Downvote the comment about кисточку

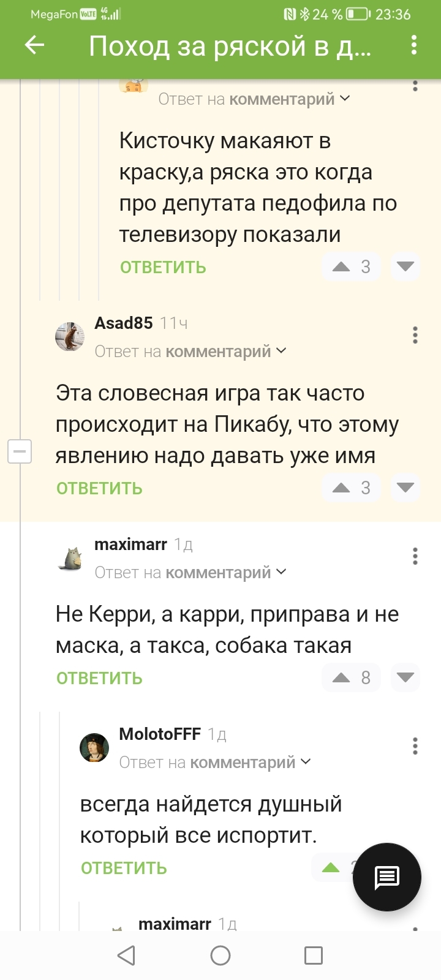point(405,267)
